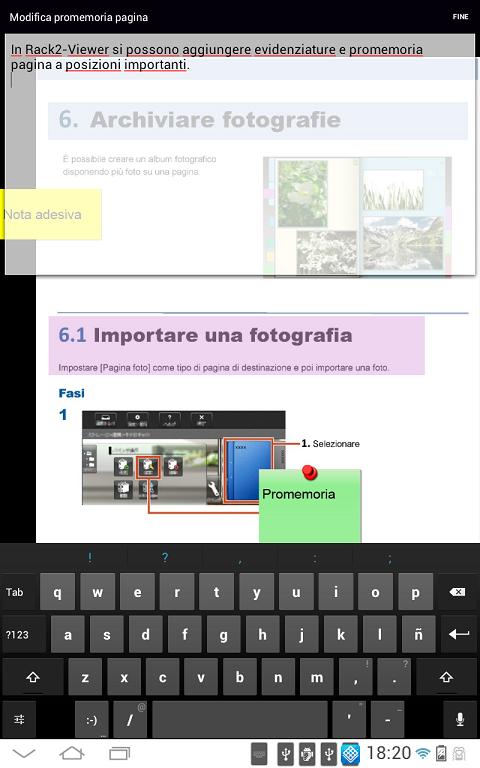This screenshot has height=768, width=480.
Task: Tap the heading 6.1 Importare una fotografia
Action: click(x=205, y=336)
